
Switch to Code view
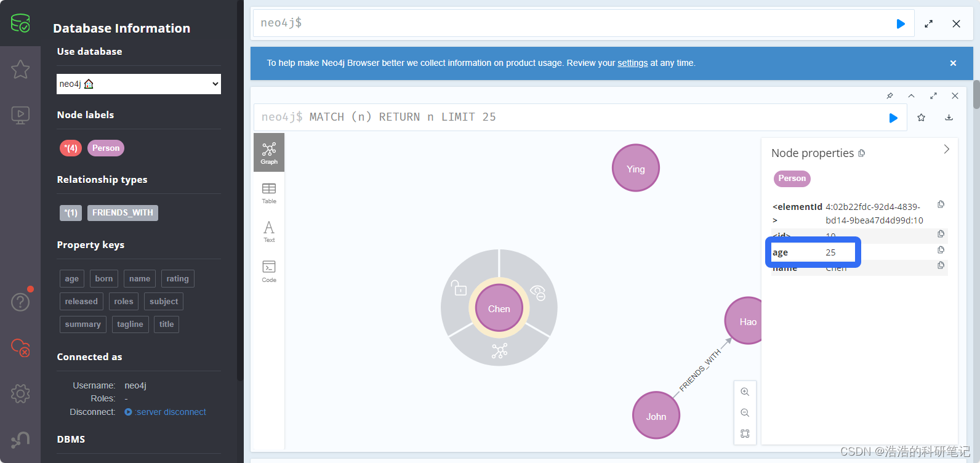tap(269, 272)
